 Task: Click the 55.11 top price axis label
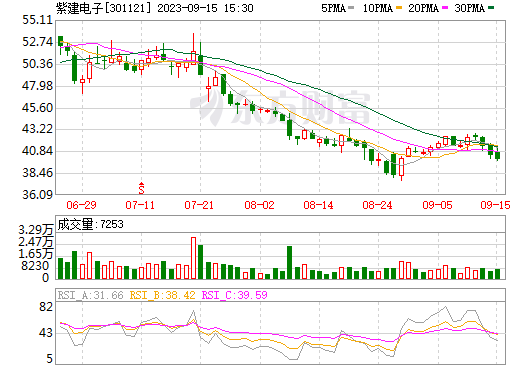point(38,20)
